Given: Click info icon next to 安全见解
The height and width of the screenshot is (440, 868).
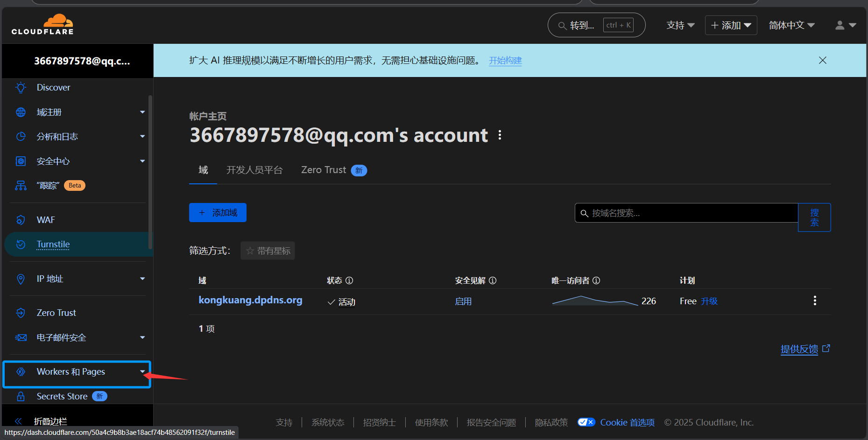Looking at the screenshot, I should [493, 280].
